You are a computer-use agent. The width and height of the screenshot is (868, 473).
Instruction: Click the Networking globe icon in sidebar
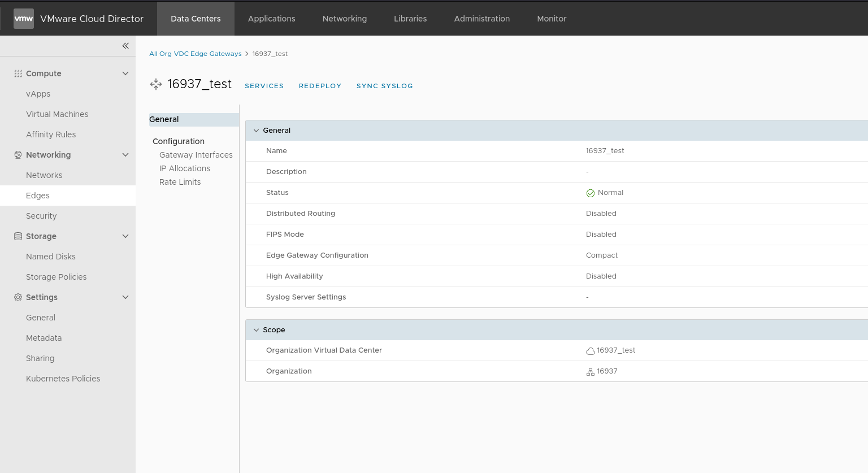pyautogui.click(x=18, y=155)
